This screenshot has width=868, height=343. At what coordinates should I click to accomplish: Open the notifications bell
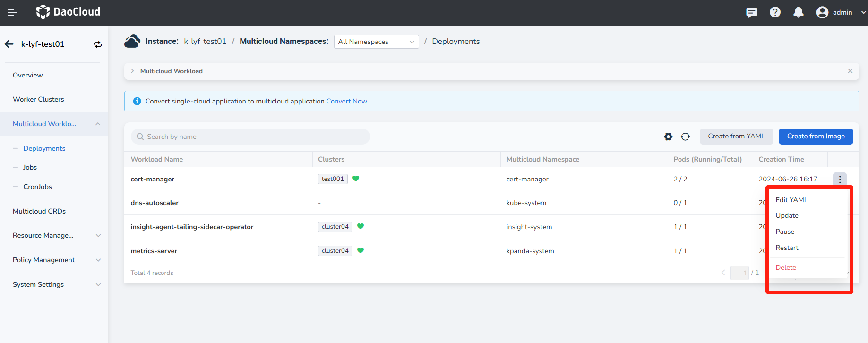coord(798,12)
